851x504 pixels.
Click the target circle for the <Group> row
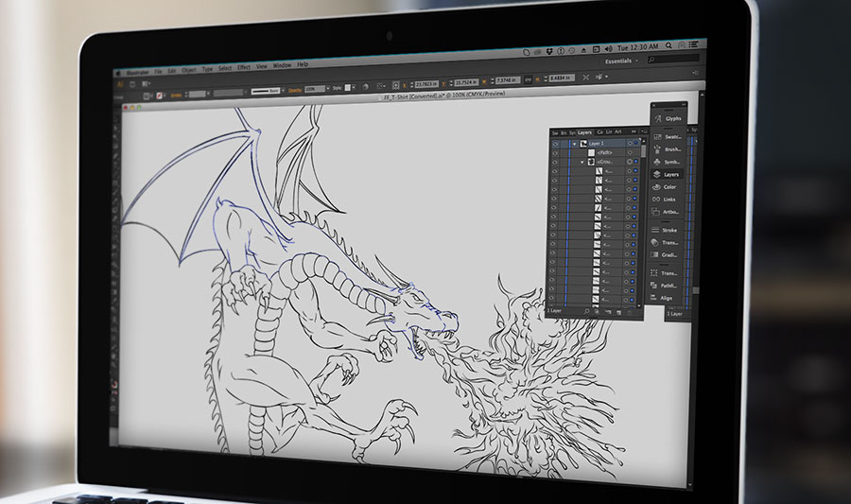coord(629,162)
